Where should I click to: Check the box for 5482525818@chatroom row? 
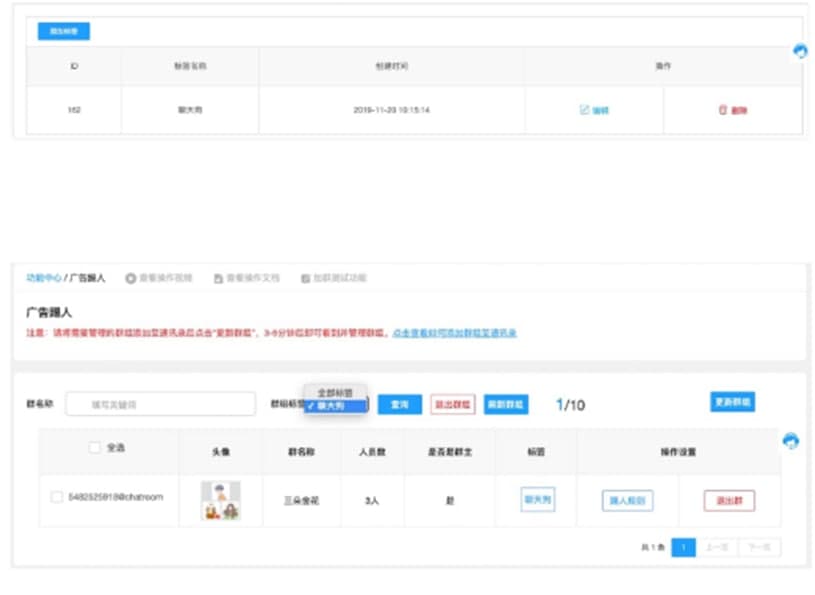point(57,497)
